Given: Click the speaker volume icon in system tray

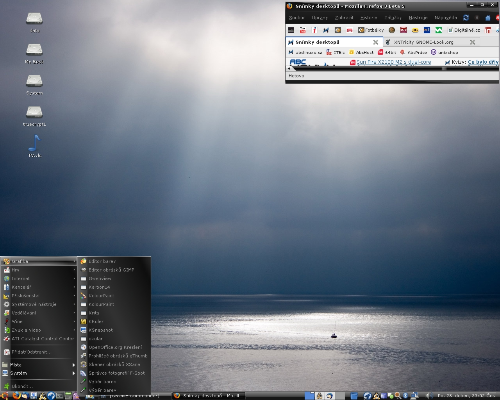Looking at the screenshot, I should [428, 396].
